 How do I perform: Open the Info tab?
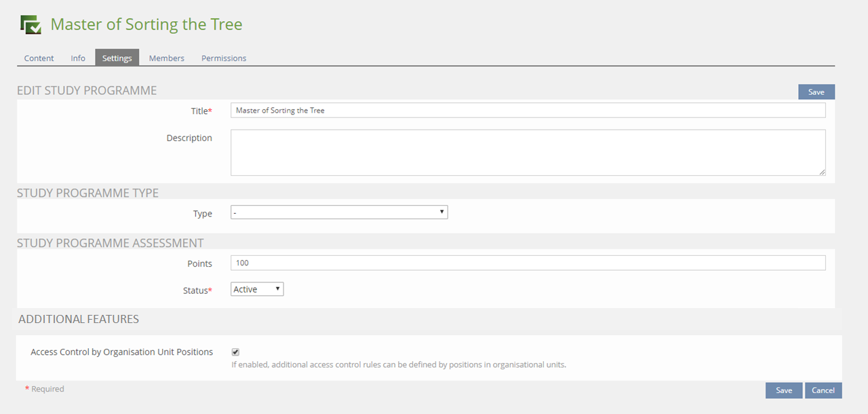[x=78, y=58]
